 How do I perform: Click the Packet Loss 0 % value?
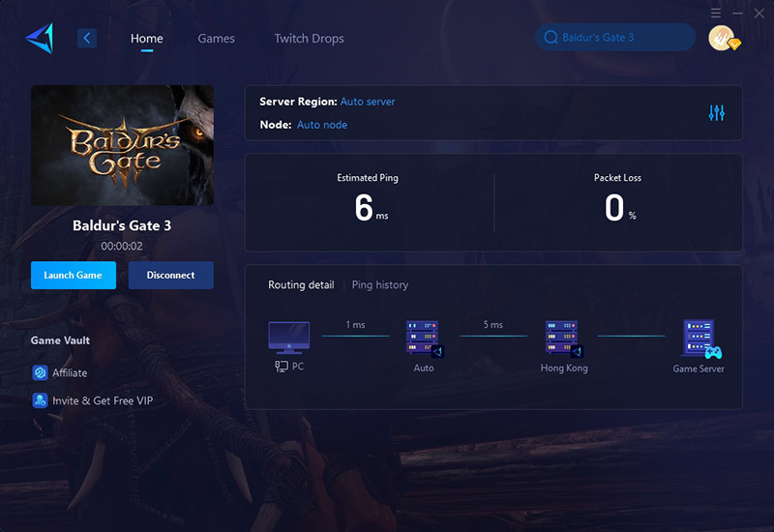point(620,207)
